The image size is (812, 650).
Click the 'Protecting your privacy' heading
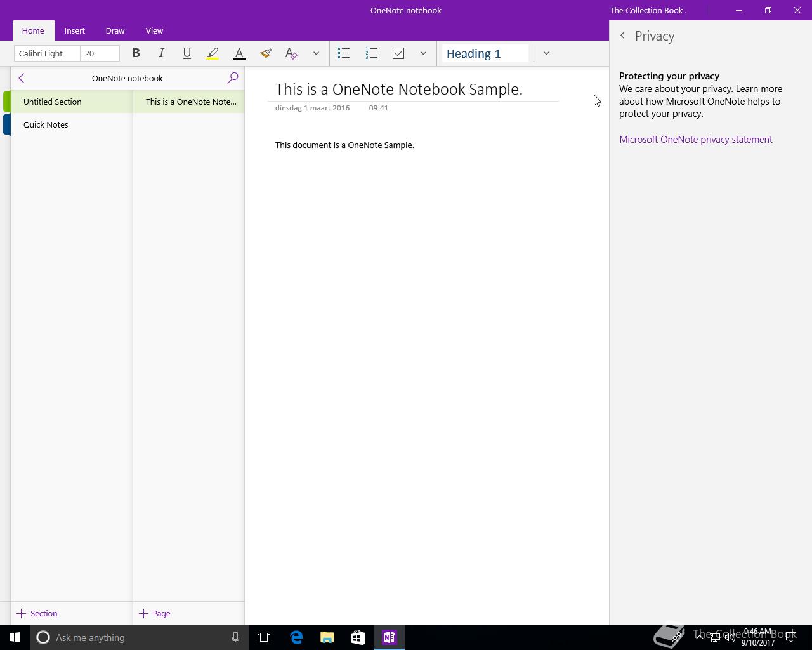pos(669,76)
